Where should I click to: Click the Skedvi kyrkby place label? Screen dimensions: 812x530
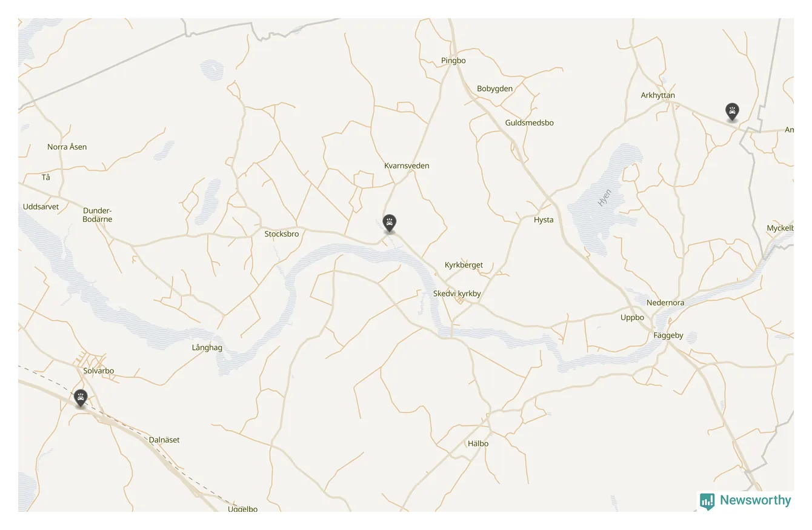point(457,294)
